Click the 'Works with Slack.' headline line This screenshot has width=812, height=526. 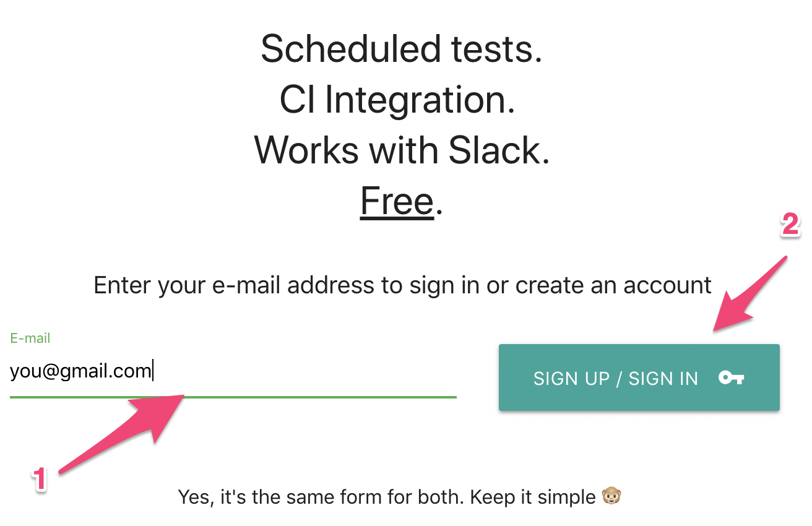click(x=402, y=150)
